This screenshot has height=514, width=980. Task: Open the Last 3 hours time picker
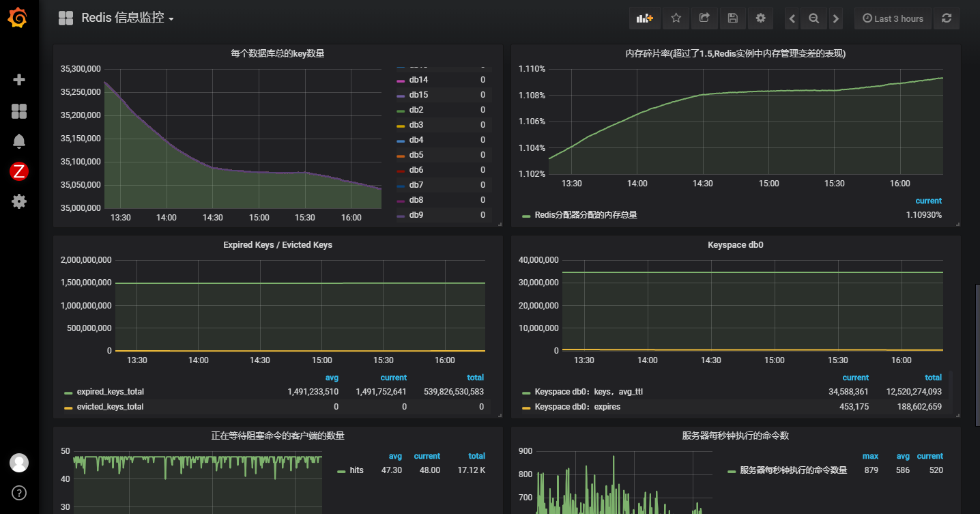pyautogui.click(x=893, y=18)
